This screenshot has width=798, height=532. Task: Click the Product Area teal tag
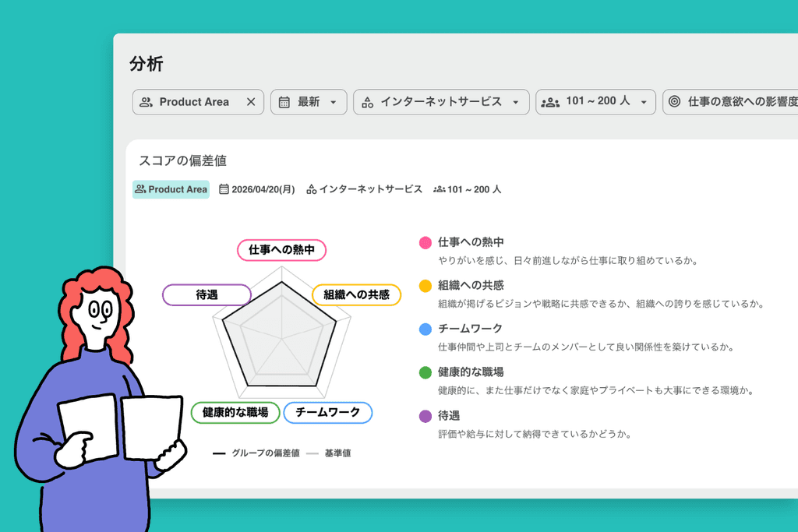pos(171,189)
